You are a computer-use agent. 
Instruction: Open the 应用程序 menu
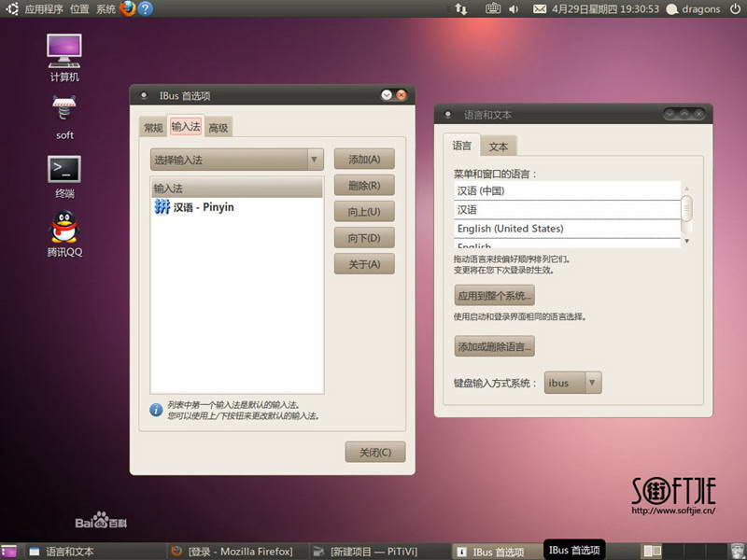(x=43, y=9)
